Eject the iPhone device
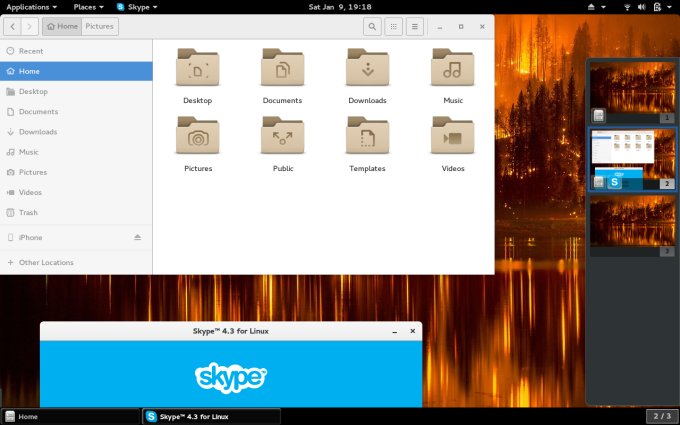 (x=137, y=237)
